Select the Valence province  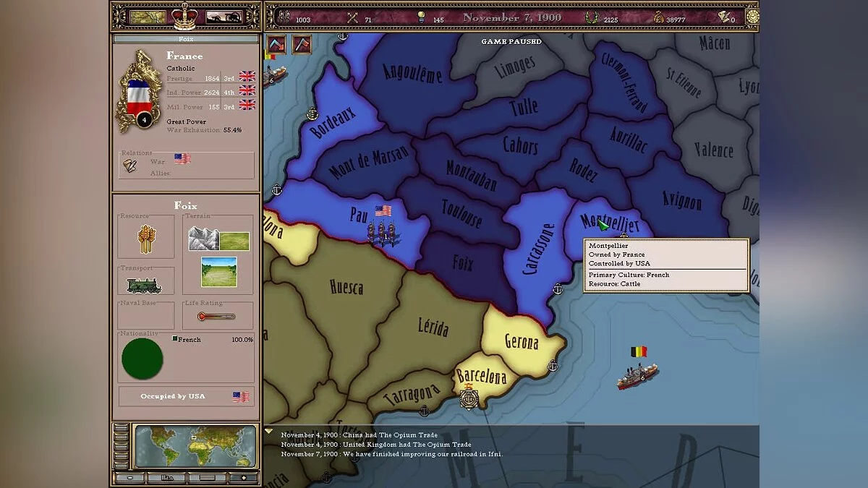(713, 150)
